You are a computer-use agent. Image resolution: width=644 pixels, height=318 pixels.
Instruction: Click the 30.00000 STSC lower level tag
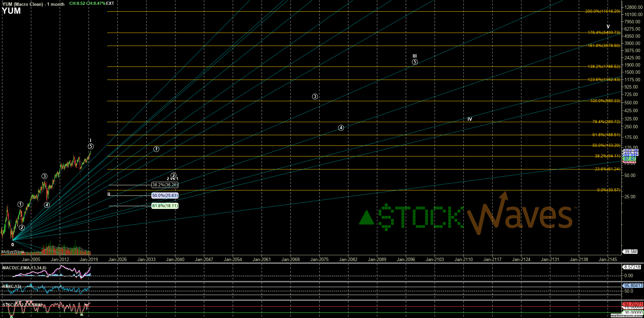point(633,313)
